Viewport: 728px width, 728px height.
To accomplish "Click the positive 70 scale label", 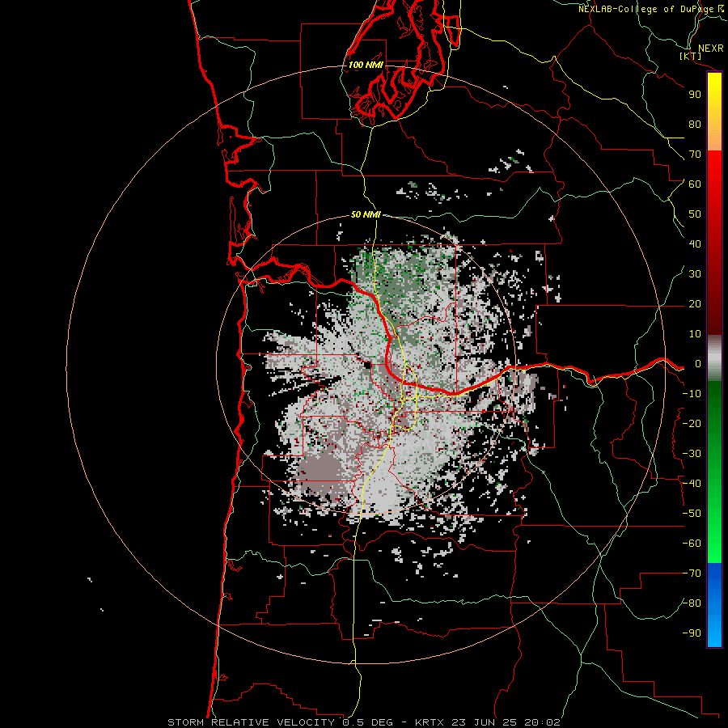I will point(695,154).
